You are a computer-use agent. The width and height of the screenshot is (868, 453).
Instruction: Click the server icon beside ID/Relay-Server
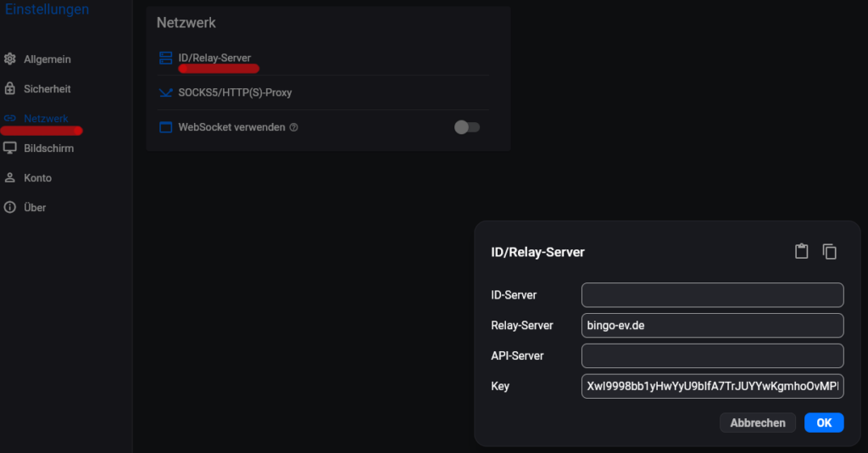coord(165,58)
